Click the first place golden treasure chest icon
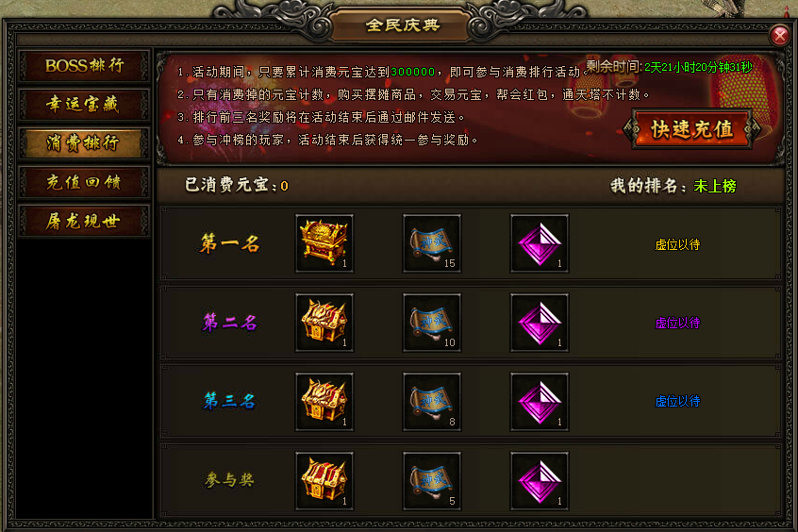Screen dimensions: 798x532 324,243
